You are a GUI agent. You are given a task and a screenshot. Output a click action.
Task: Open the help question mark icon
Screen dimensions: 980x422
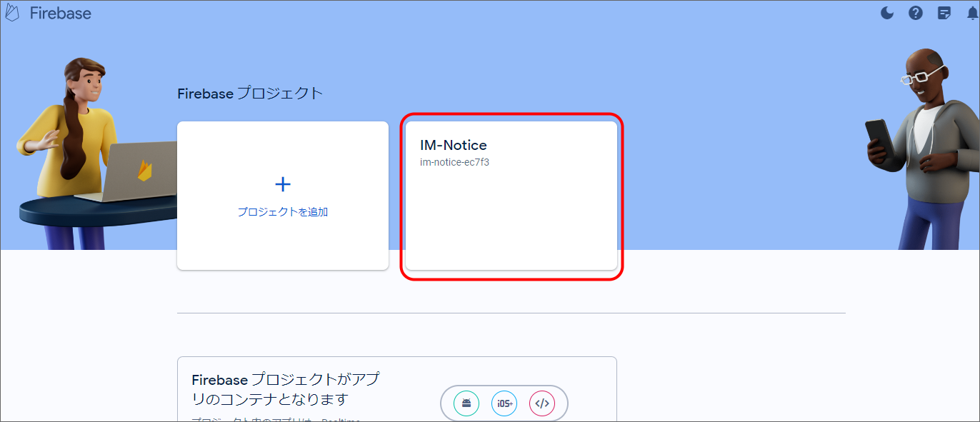(916, 13)
